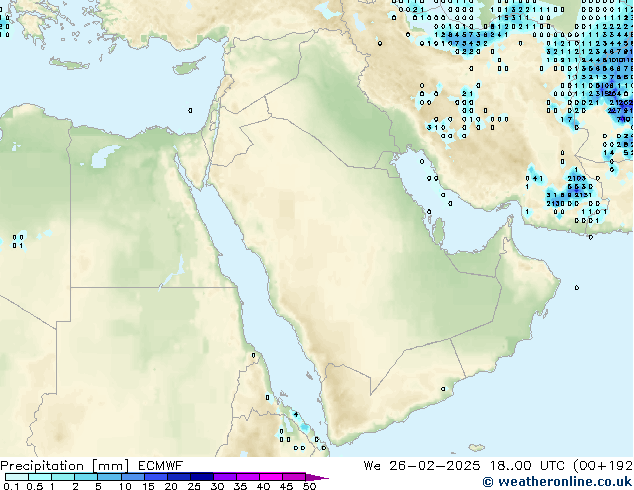Viewport: 634px width, 490px height.
Task: Click the date text '26-02-2025'
Action: [435, 466]
